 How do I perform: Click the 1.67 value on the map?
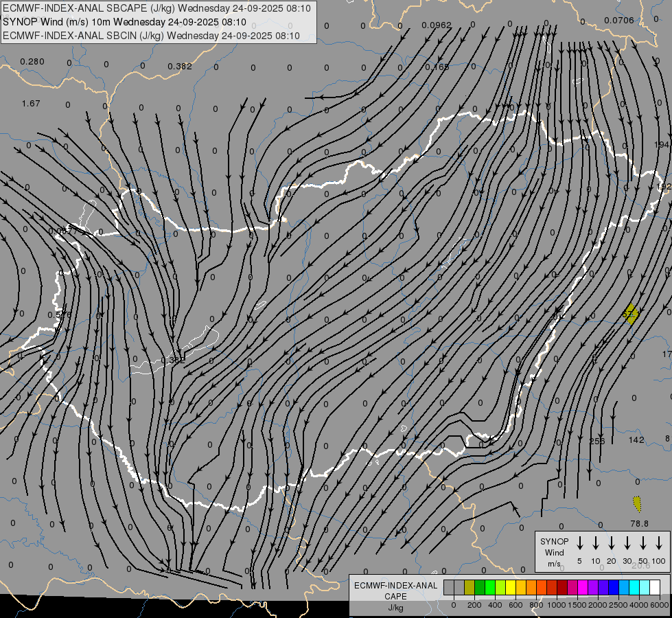31,104
